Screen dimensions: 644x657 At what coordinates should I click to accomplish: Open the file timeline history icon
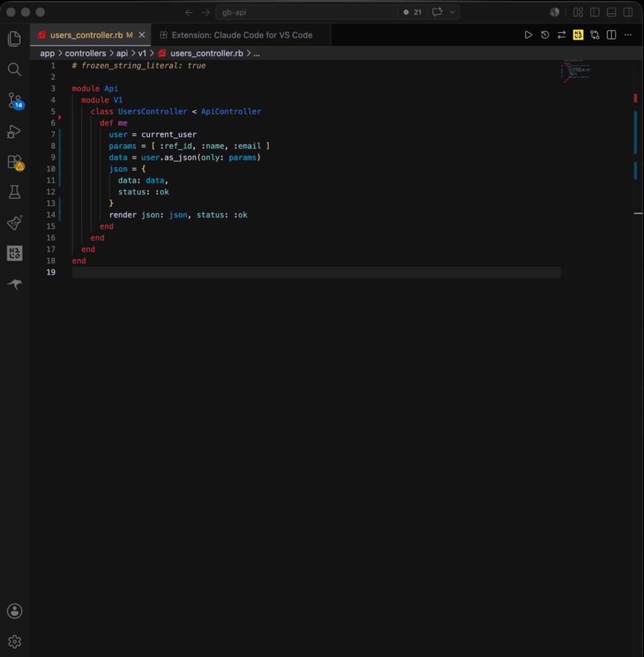click(545, 35)
